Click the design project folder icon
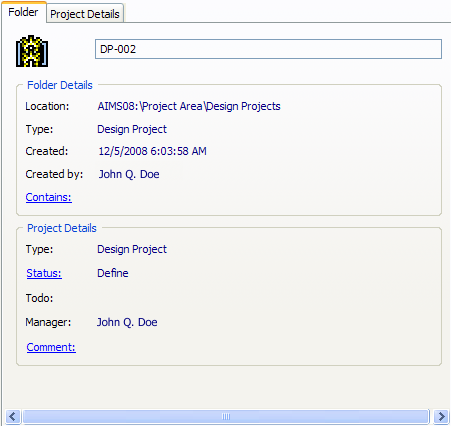This screenshot has width=451, height=426. (32, 51)
